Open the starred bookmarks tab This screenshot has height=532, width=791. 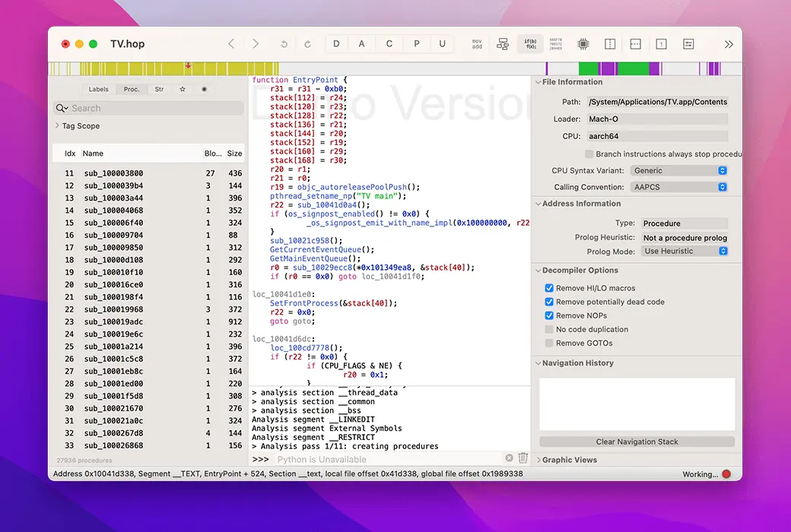(182, 89)
